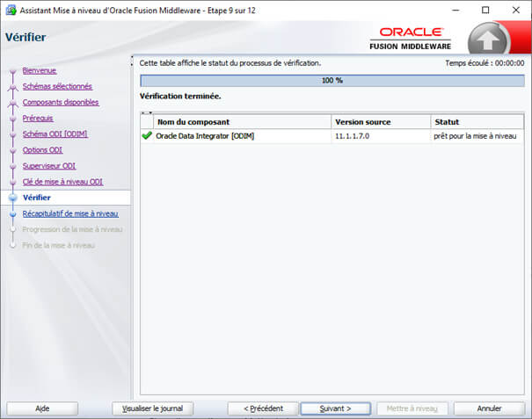
Task: Select the Oracle Data Integrator [ODIM] row
Action: [332, 136]
